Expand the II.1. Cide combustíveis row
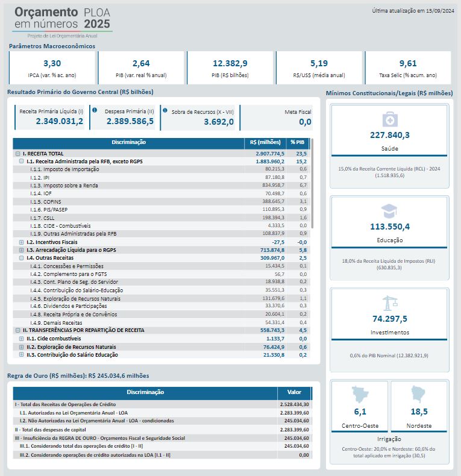Viewport: 461px width, 476px height. point(22,339)
